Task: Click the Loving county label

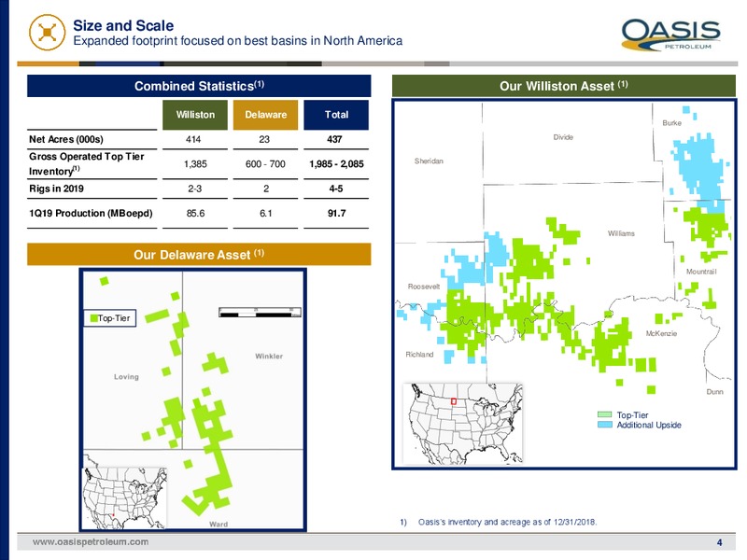Action: [126, 377]
